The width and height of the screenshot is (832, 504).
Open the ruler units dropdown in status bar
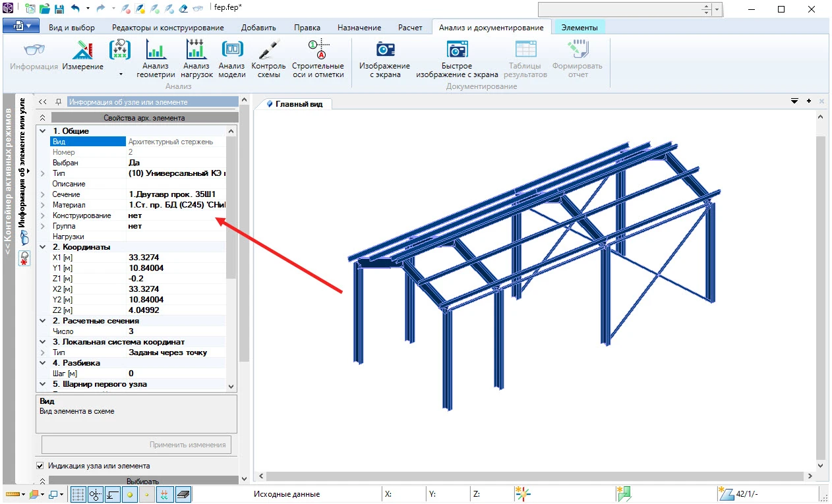23,494
